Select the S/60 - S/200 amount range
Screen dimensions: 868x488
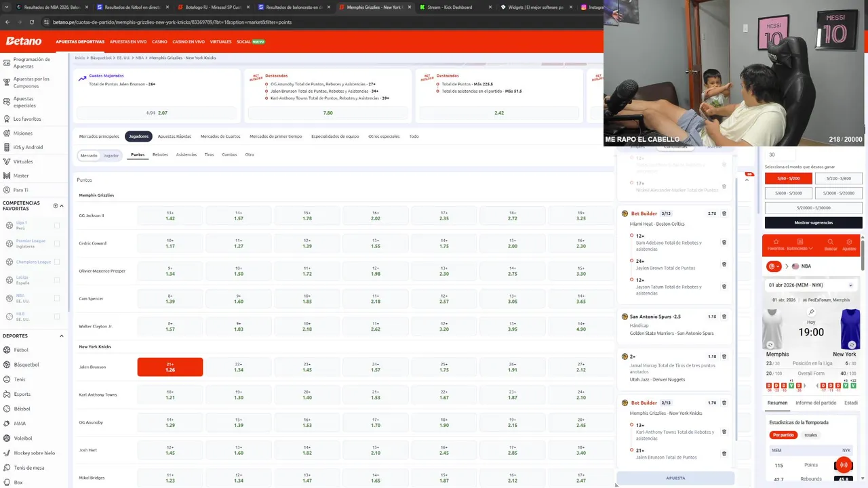point(789,178)
